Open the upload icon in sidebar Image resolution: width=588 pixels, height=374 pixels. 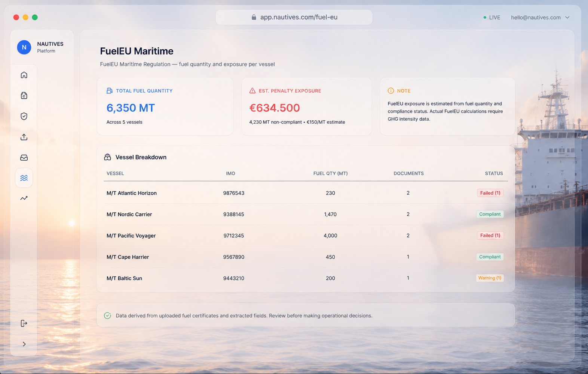point(24,137)
